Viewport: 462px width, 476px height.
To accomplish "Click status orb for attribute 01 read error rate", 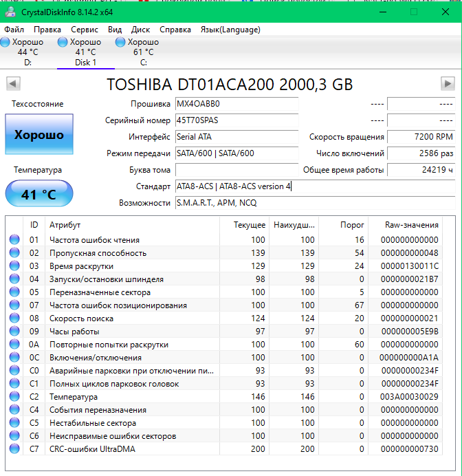I will tap(14, 239).
